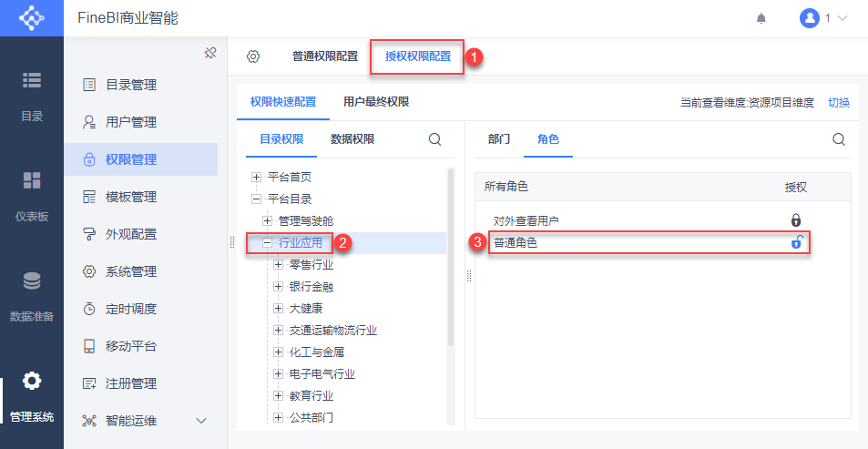Toggle the authorization lock for 普通角色
The height and width of the screenshot is (449, 868).
click(x=797, y=242)
